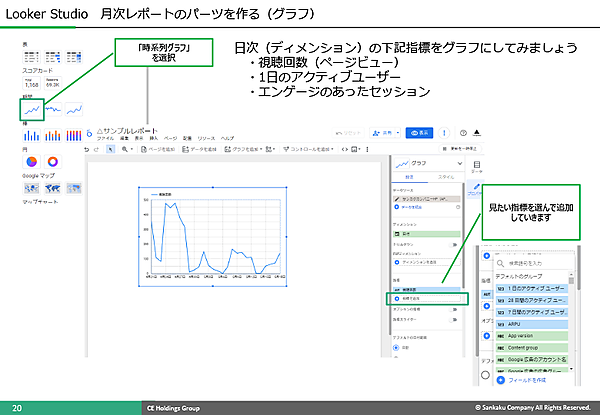This screenshot has height=415, width=600.
Task: Open the help question mark icon
Action: 462,132
